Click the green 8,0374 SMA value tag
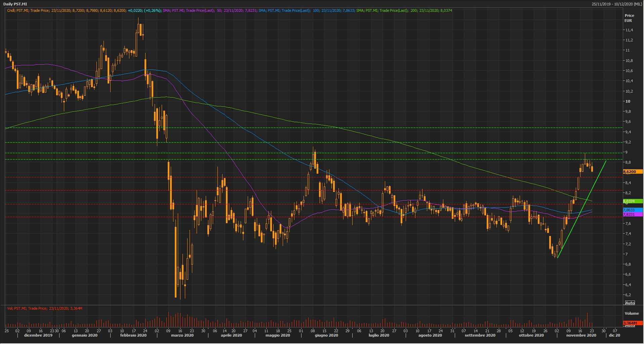 pos(633,201)
